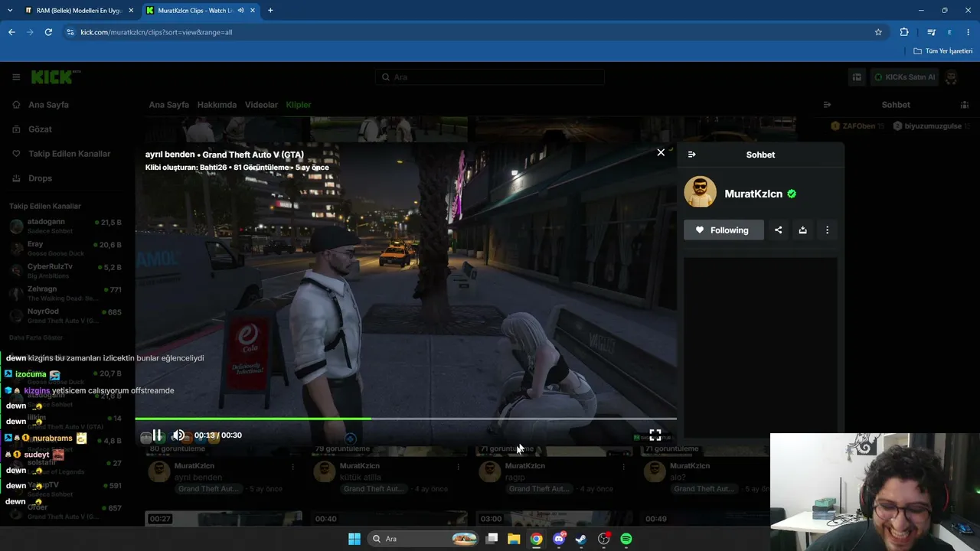980x551 pixels.
Task: Bookmark this page with the star
Action: tap(878, 32)
